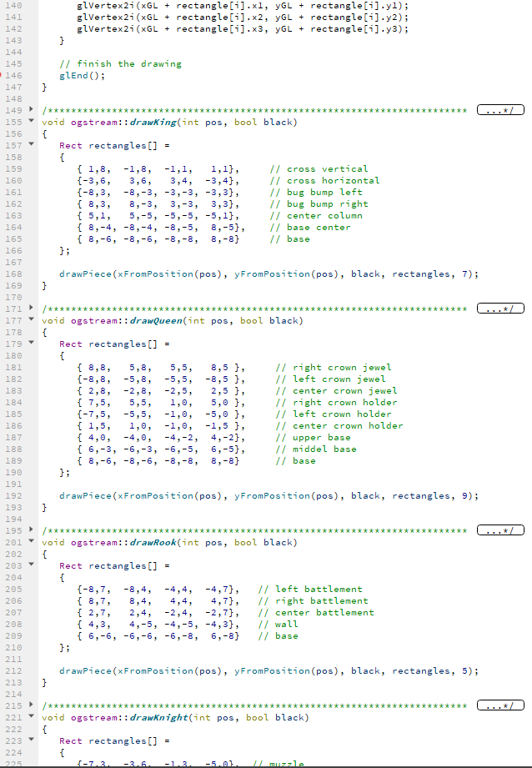Collapse the Queen rectangles array at line 179
This screenshot has width=532, height=768.
(32, 343)
